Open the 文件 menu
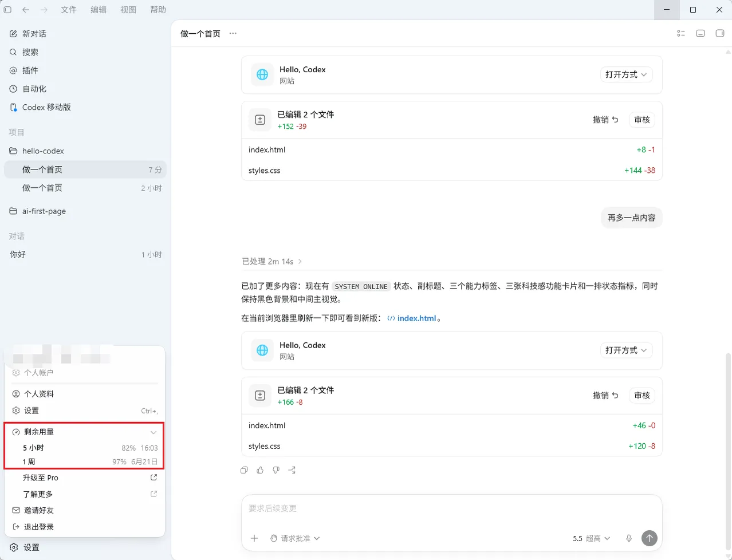The image size is (732, 560). [69, 10]
